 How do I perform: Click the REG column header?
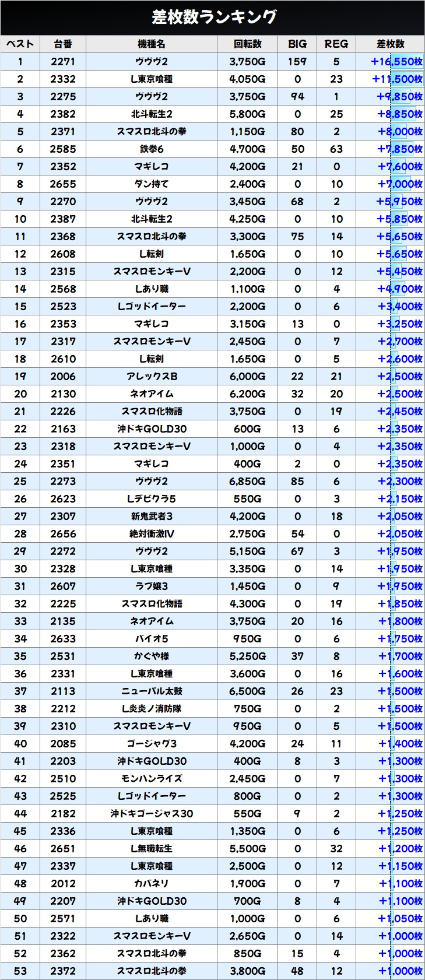(336, 44)
